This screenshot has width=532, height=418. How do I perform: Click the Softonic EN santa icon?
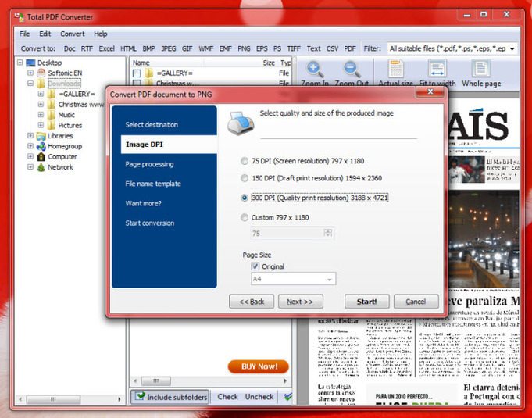41,73
